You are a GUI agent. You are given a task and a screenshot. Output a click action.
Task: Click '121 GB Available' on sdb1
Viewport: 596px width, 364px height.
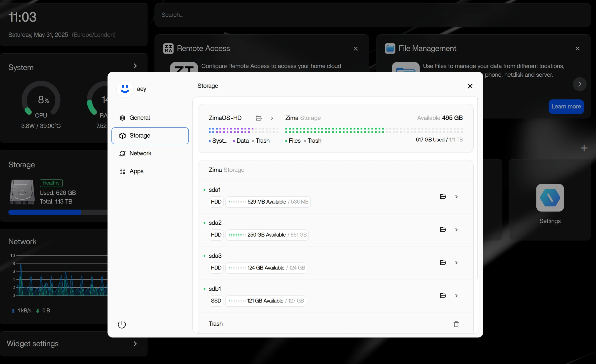[265, 301]
